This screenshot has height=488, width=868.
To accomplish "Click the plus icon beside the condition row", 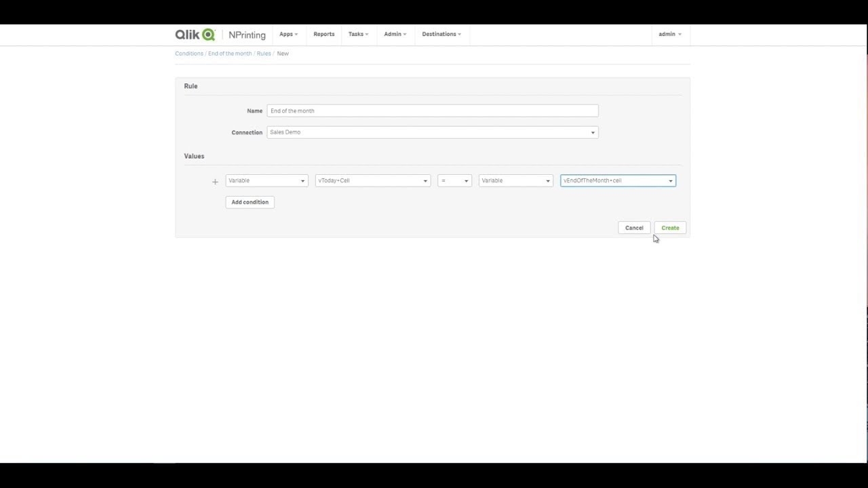I will point(215,182).
